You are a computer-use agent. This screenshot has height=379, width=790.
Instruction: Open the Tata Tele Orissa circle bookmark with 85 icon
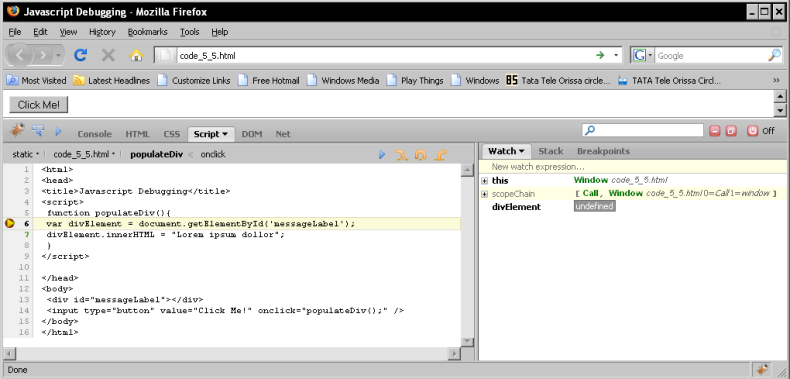point(558,81)
